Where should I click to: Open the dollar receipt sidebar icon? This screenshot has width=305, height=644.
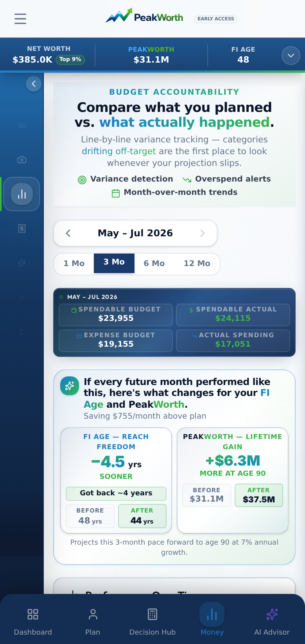pos(22,228)
